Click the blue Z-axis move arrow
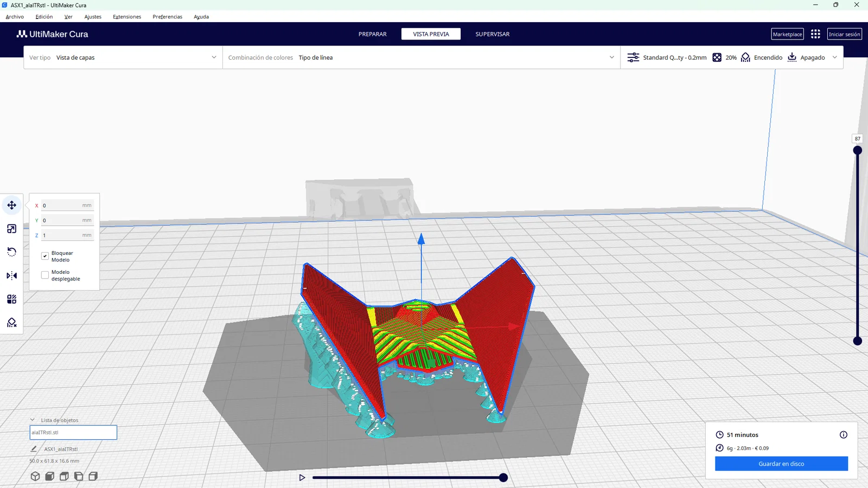 tap(421, 239)
